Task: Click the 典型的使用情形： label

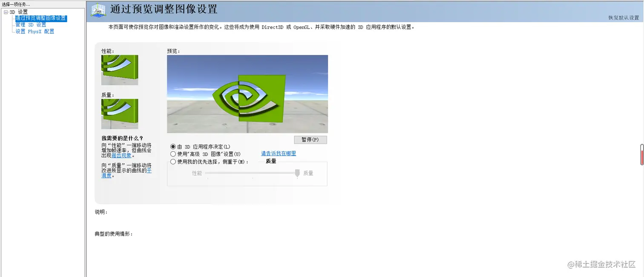Action: [x=114, y=234]
